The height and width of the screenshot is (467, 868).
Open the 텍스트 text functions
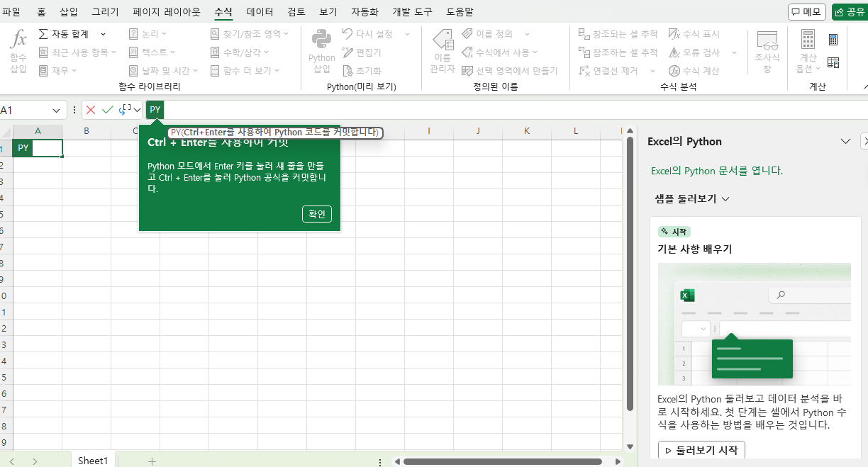coord(152,52)
